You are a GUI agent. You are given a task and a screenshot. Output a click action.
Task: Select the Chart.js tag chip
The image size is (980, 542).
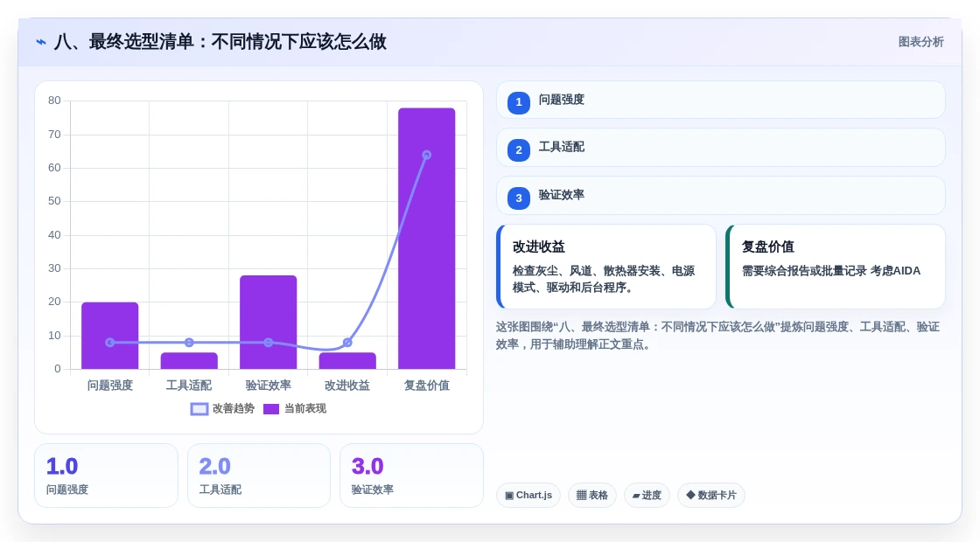point(528,495)
